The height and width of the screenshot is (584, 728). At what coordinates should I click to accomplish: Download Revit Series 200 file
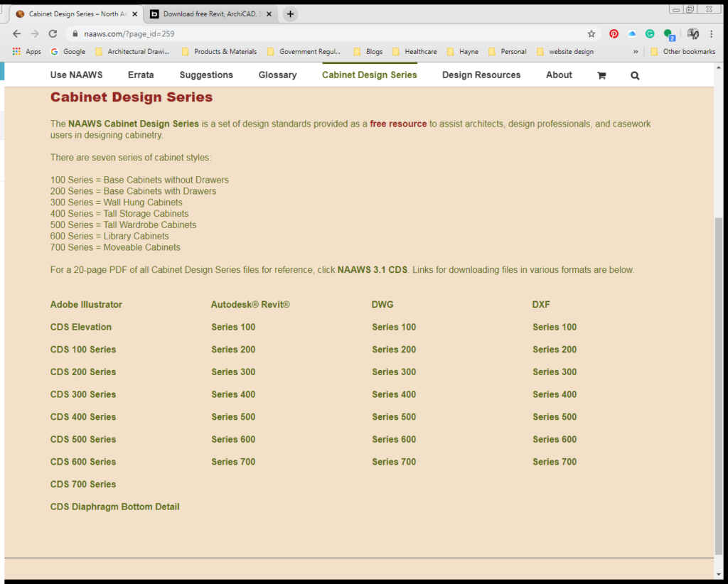pos(233,350)
